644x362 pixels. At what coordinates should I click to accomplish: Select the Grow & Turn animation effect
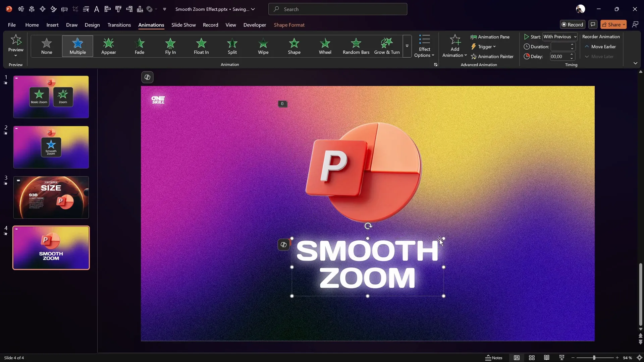point(387,46)
